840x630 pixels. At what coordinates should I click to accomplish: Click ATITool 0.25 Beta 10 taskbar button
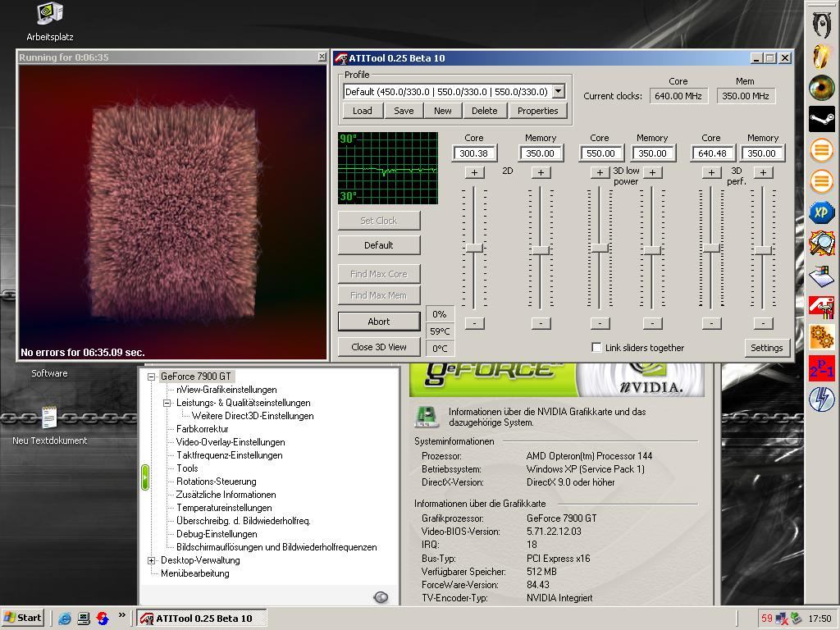point(202,619)
